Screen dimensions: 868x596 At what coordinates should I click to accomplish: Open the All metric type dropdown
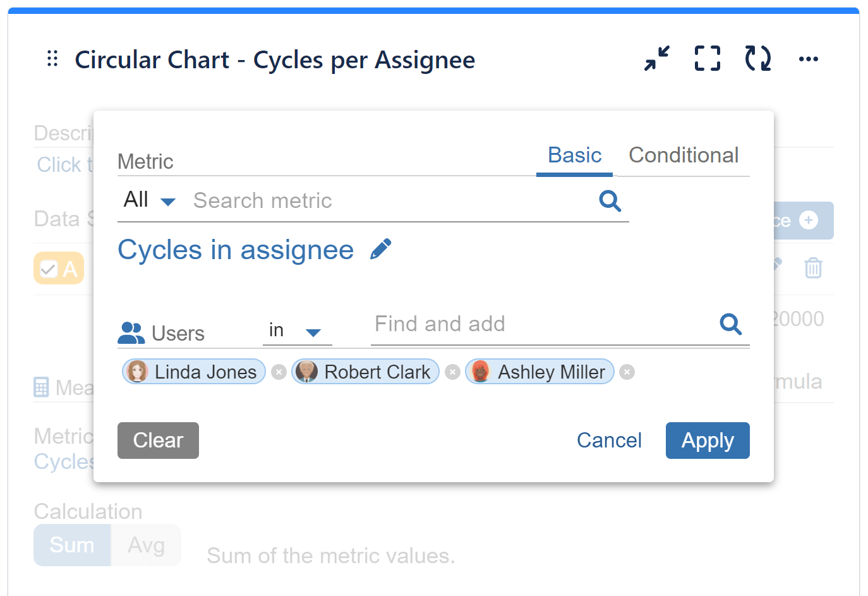(x=148, y=200)
